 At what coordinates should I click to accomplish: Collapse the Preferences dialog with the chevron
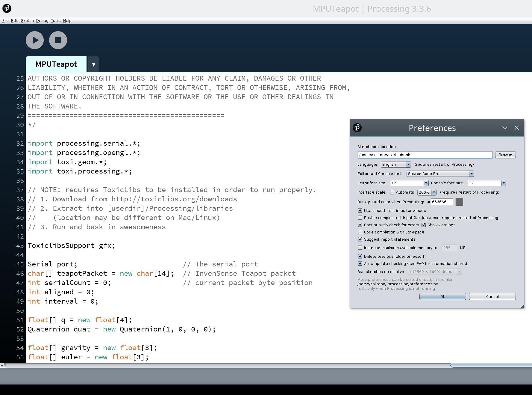pos(505,128)
